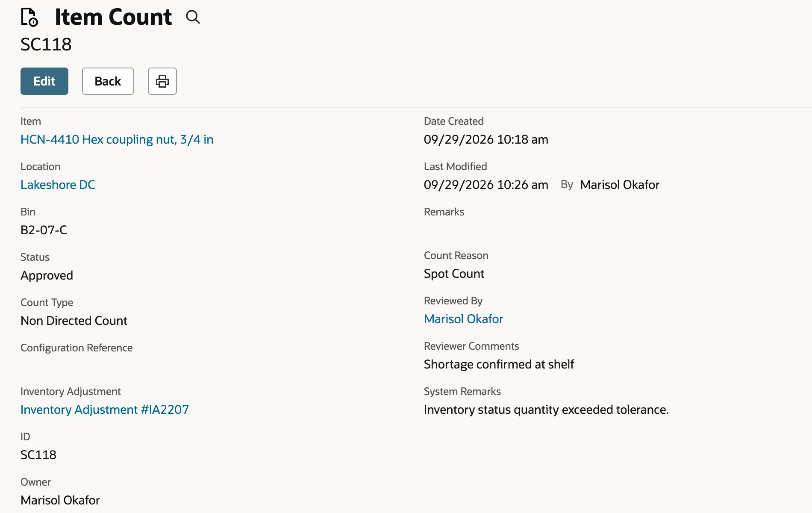Click the print icon button
The image size is (812, 513).
click(x=162, y=81)
